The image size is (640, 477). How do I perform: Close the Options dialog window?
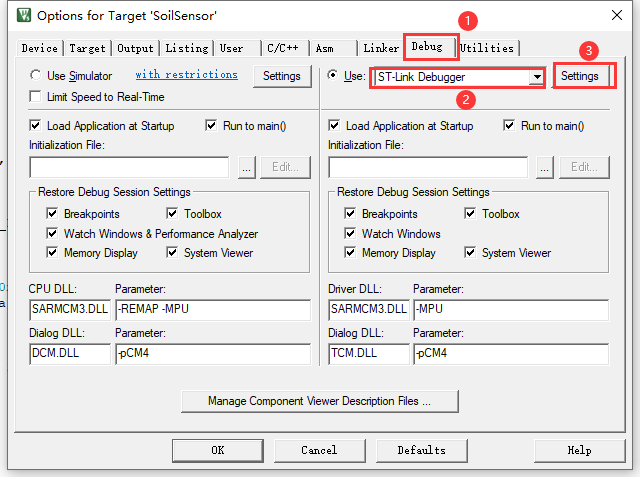(619, 17)
